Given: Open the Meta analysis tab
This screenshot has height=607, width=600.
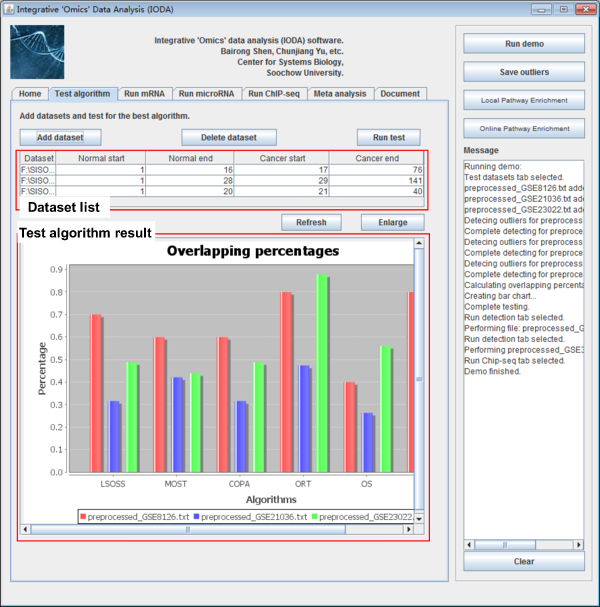Looking at the screenshot, I should coord(340,94).
